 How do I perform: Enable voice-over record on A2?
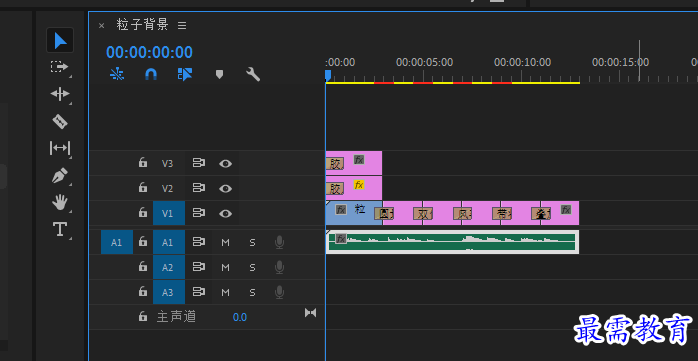[x=279, y=267]
